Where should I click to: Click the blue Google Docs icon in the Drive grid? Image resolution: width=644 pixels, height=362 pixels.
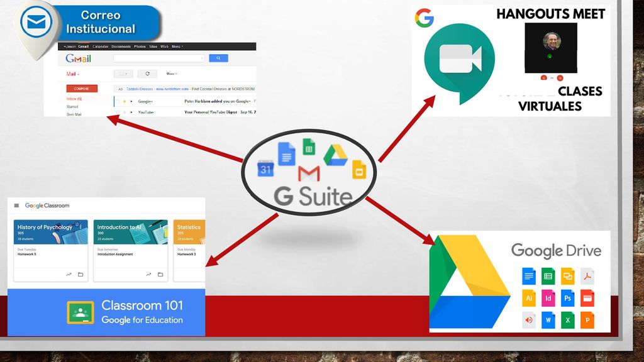(x=528, y=277)
